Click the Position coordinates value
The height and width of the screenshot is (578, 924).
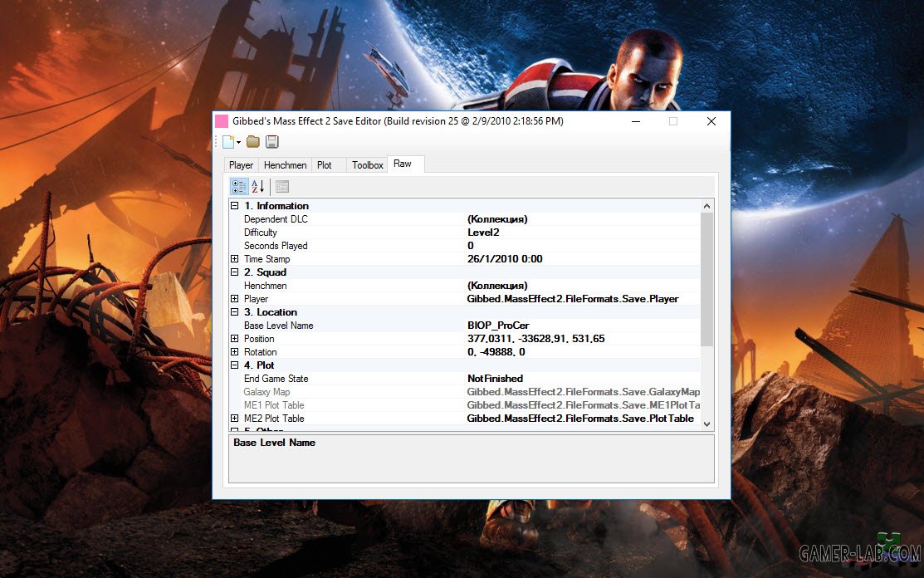click(535, 339)
